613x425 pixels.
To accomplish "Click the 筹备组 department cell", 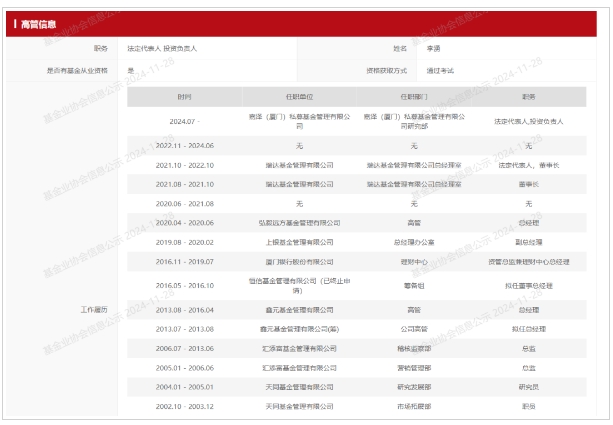I will [x=414, y=286].
